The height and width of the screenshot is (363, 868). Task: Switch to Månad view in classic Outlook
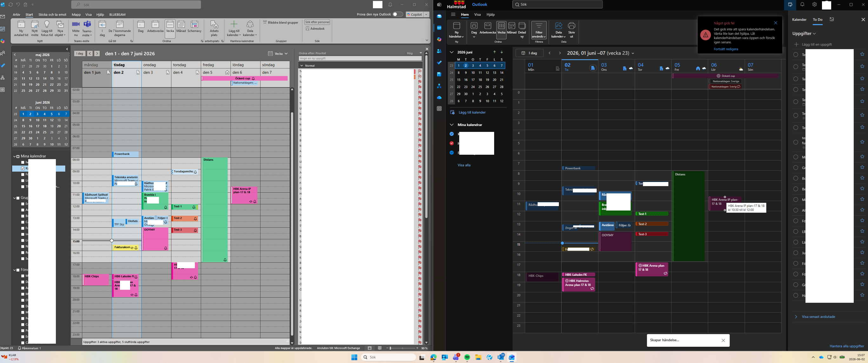click(181, 27)
